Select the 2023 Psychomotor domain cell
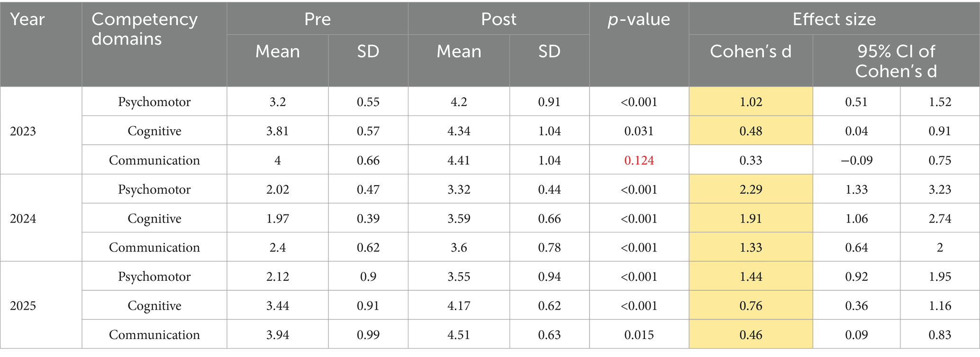This screenshot has height=357, width=980. pyautogui.click(x=154, y=102)
